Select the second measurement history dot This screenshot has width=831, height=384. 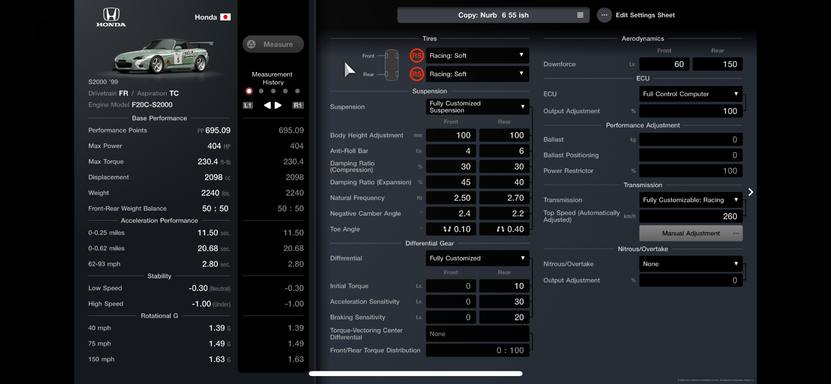tap(261, 91)
